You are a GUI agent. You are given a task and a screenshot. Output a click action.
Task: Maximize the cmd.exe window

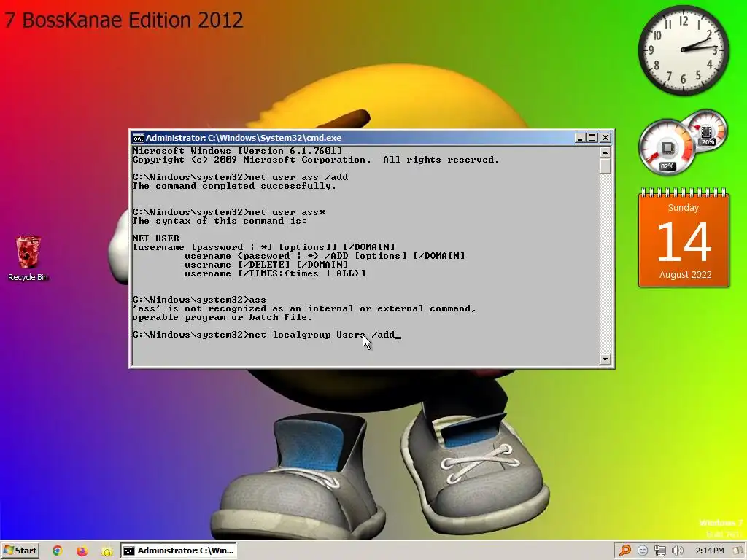tap(592, 138)
